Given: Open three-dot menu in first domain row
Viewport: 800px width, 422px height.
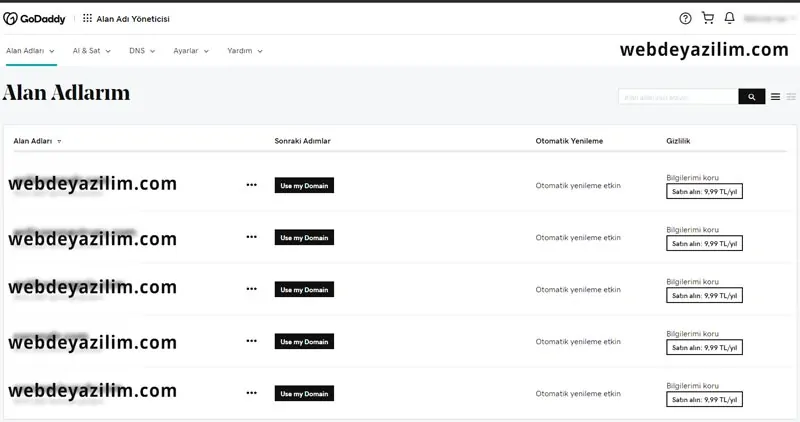Looking at the screenshot, I should (252, 185).
